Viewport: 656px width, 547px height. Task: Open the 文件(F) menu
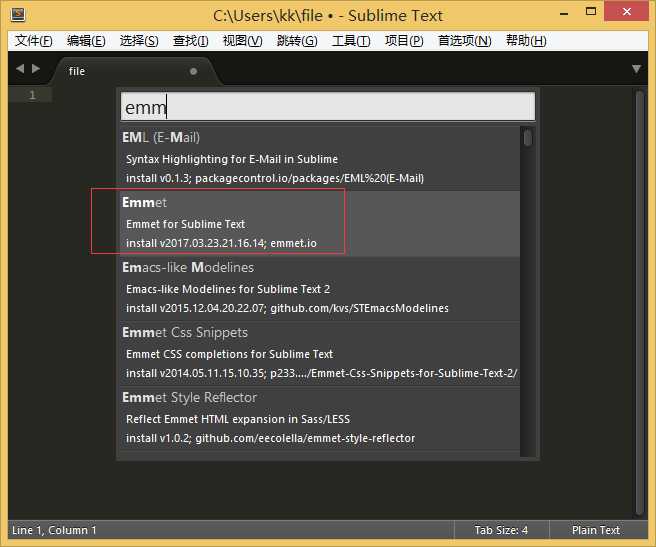coord(33,41)
